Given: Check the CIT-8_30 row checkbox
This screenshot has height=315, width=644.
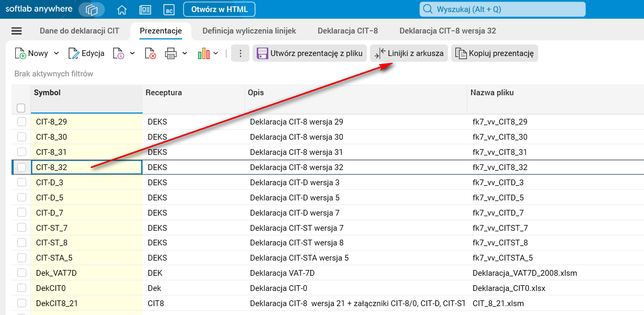Looking at the screenshot, I should click(x=21, y=137).
